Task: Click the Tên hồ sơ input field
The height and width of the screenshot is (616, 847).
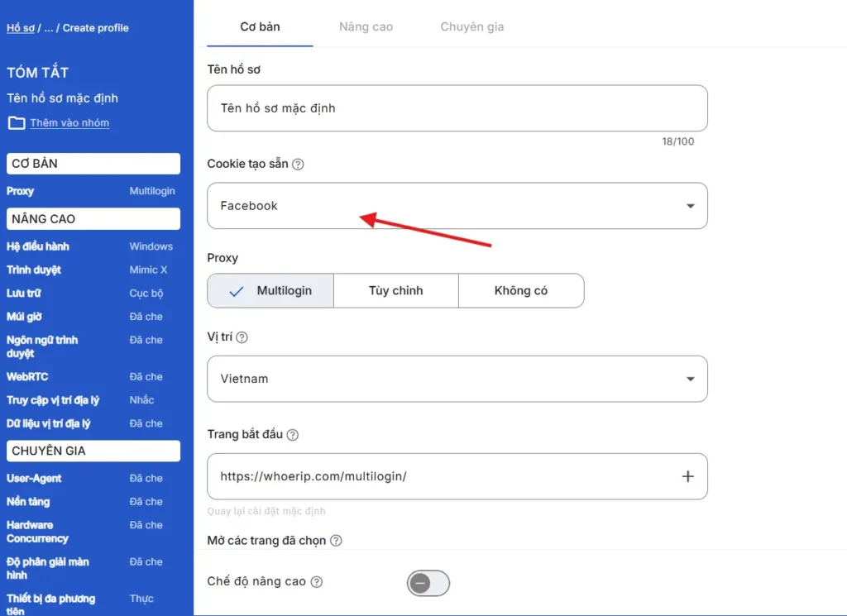Action: (x=457, y=108)
